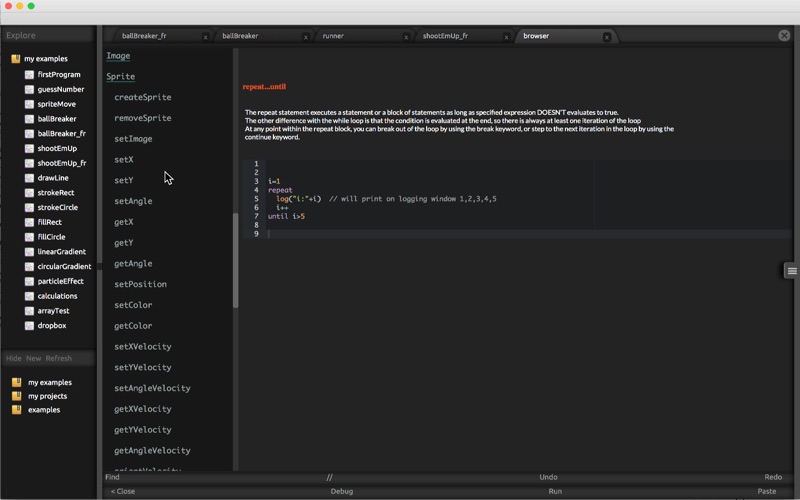Image resolution: width=800 pixels, height=500 pixels.
Task: Click the folder icon beside my projects
Action: [x=17, y=396]
